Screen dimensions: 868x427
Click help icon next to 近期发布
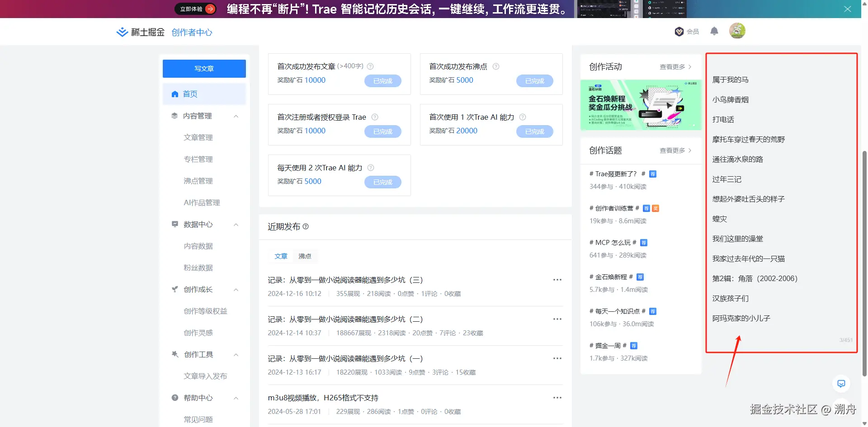tap(306, 226)
